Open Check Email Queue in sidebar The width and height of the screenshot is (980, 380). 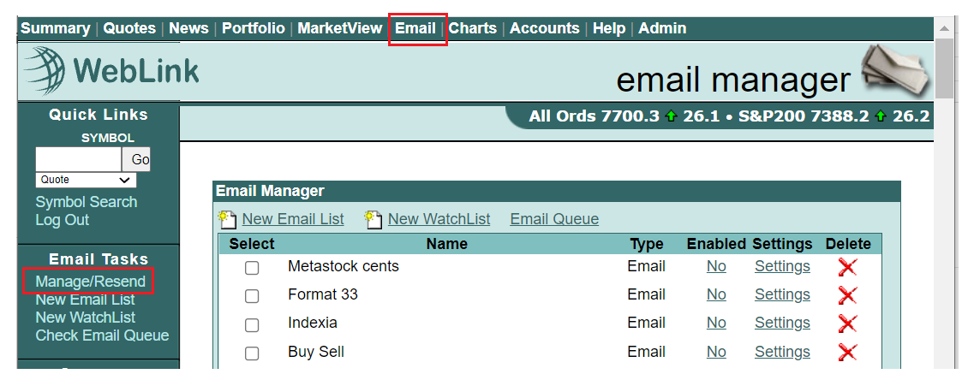(102, 335)
